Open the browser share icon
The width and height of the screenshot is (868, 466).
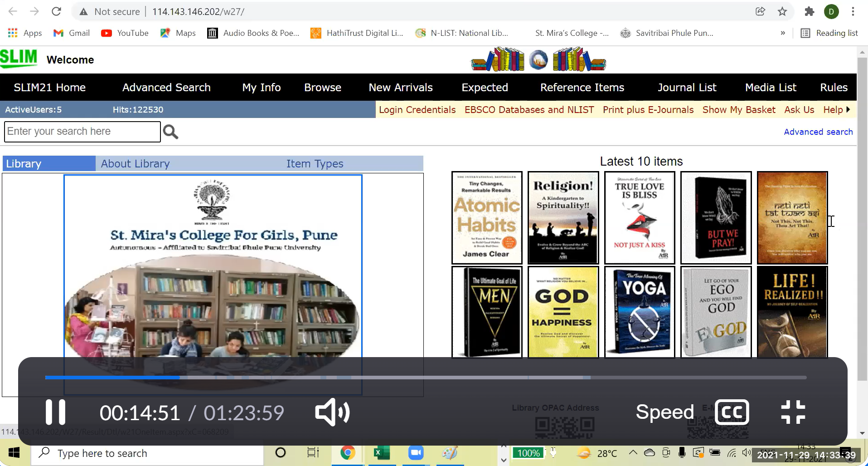coord(760,11)
